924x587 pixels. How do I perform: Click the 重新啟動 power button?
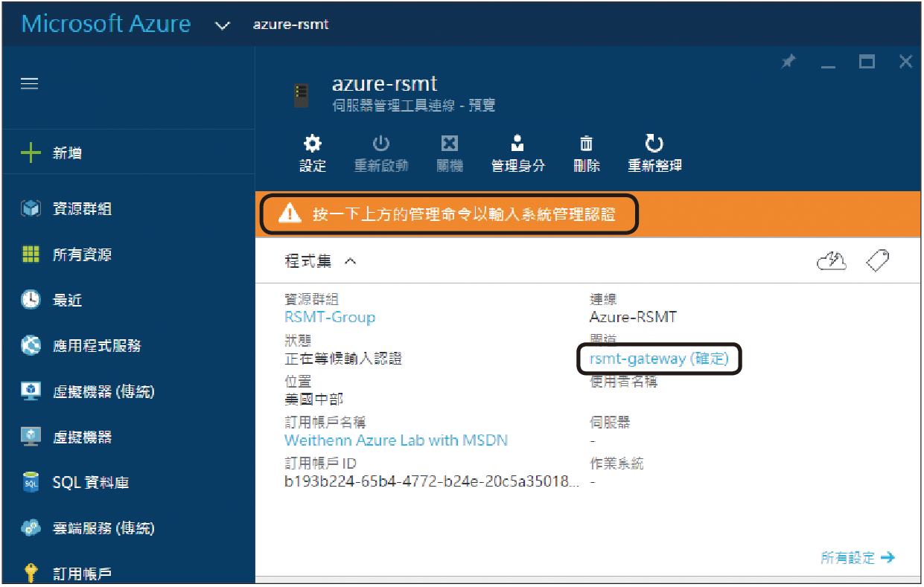(381, 154)
